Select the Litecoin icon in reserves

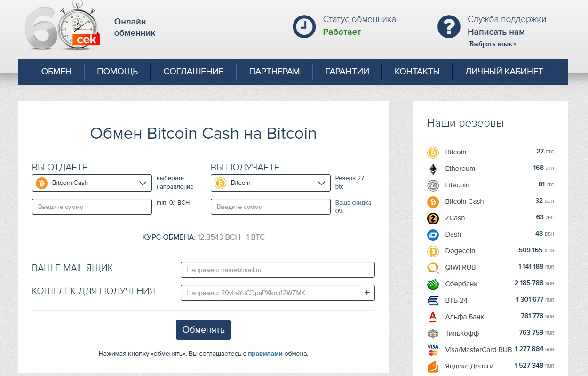coord(432,185)
